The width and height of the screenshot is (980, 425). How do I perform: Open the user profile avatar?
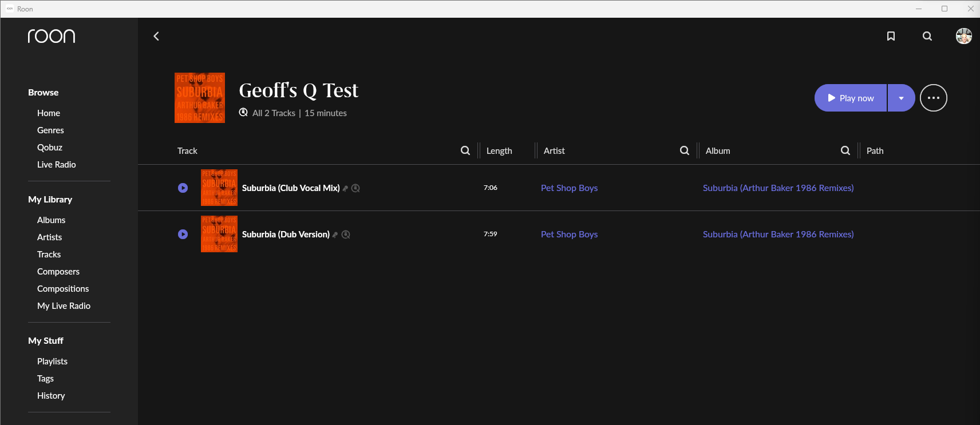964,36
